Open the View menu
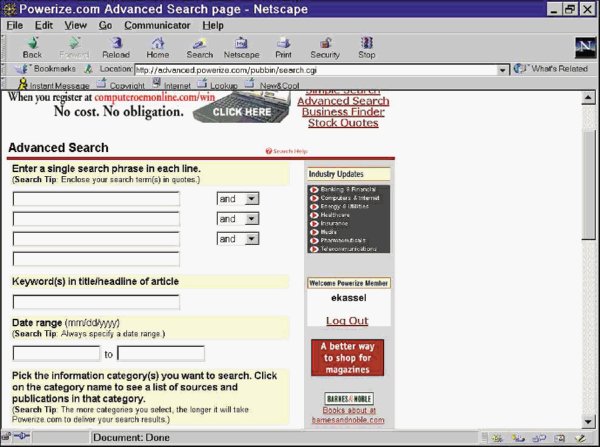The height and width of the screenshot is (447, 600). (x=75, y=25)
